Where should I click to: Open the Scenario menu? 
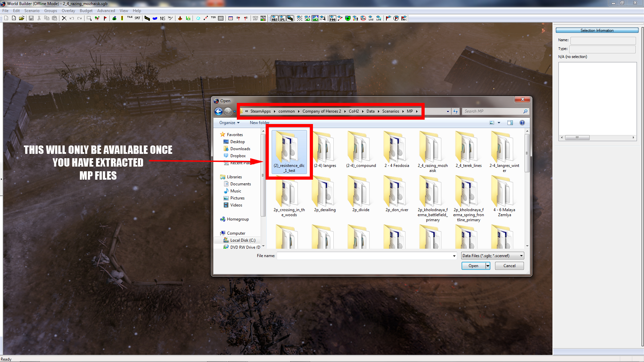(32, 11)
